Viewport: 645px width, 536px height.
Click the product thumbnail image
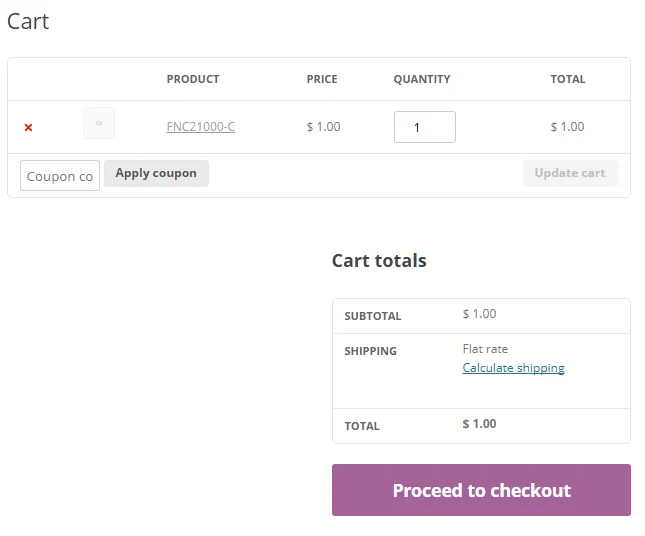(x=99, y=123)
